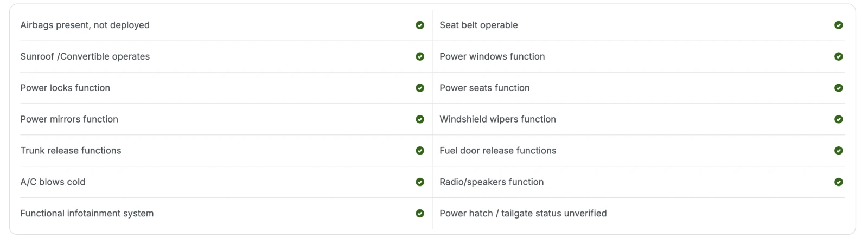Click check icon beside Power seats function

[x=838, y=88]
